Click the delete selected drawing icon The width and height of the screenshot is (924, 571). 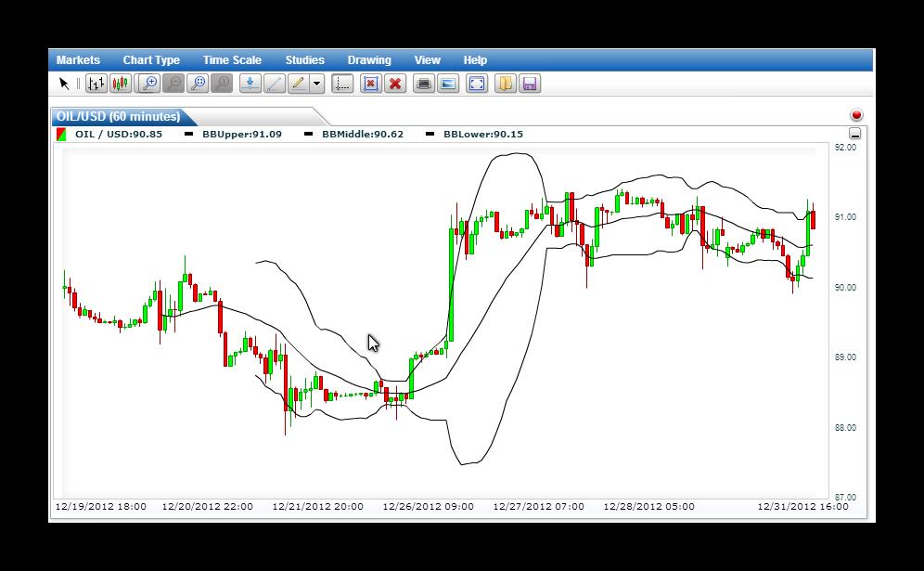[x=371, y=84]
